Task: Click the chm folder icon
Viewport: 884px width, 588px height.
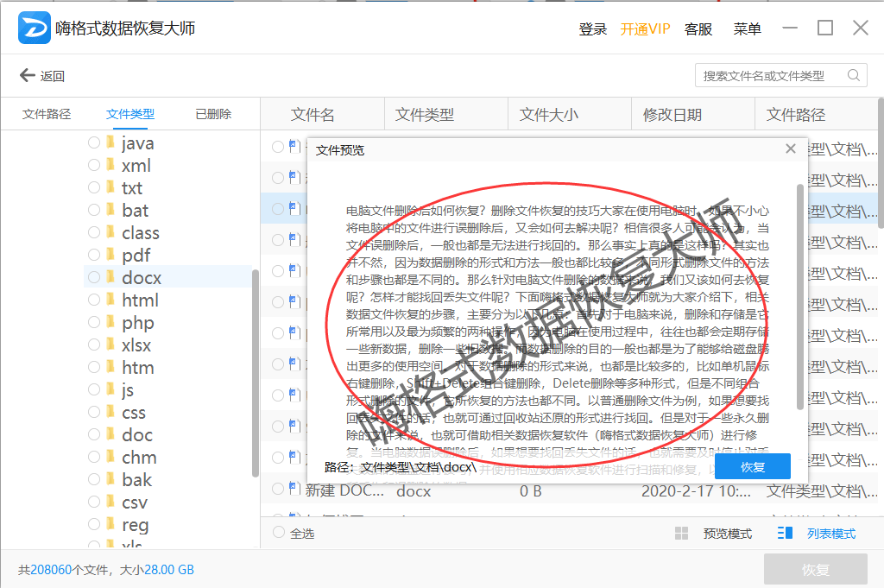Action: click(110, 457)
